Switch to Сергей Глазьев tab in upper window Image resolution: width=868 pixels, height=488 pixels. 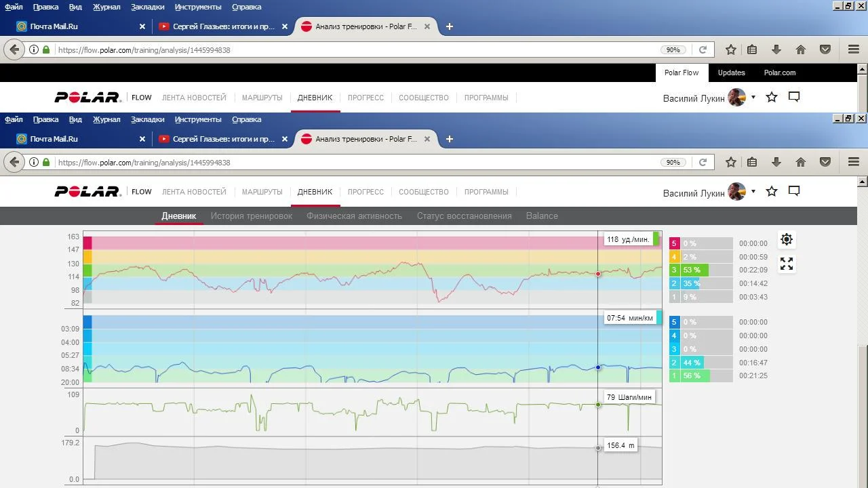pyautogui.click(x=223, y=26)
